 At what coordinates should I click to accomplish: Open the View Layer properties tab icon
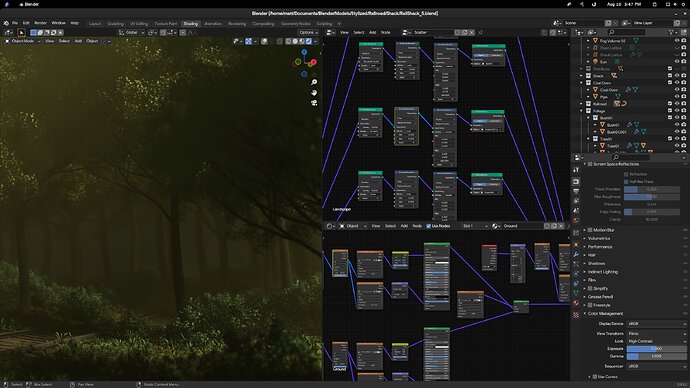click(576, 201)
